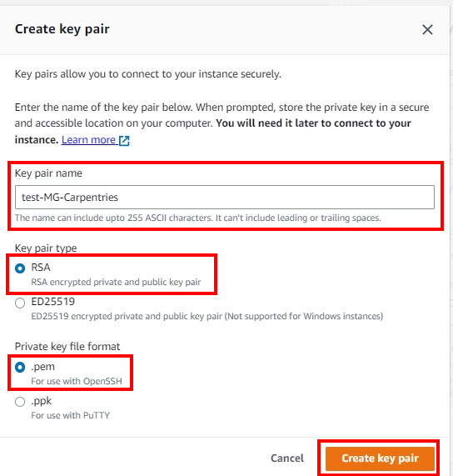453x476 pixels.
Task: Click the 'Key pair name' field label
Action: [x=48, y=173]
